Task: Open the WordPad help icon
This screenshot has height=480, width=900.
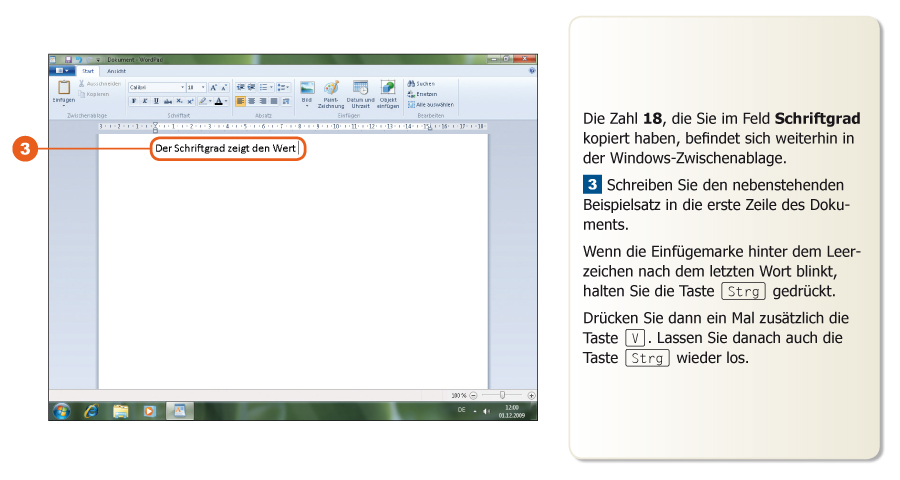Action: click(531, 71)
